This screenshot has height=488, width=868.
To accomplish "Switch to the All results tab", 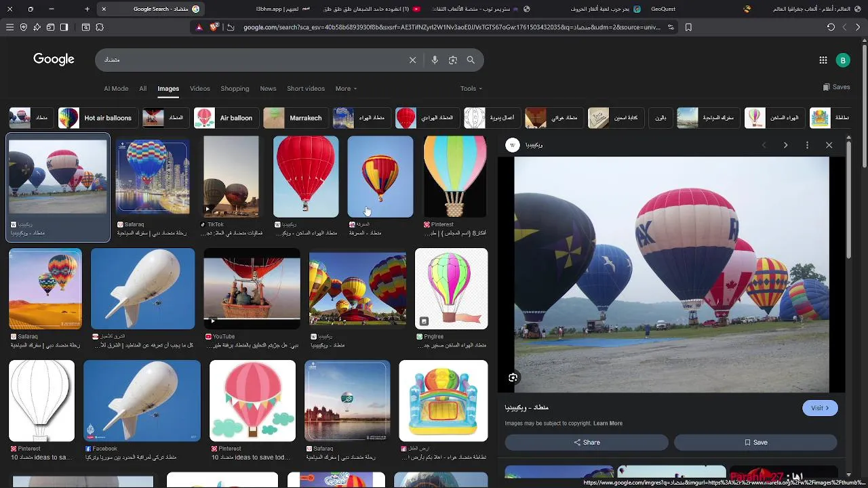I will pos(142,89).
